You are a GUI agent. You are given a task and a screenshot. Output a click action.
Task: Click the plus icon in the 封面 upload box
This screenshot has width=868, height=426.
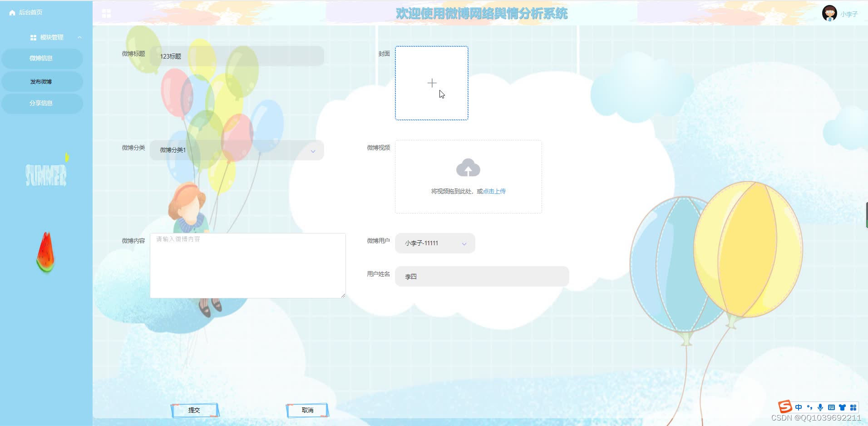point(432,83)
